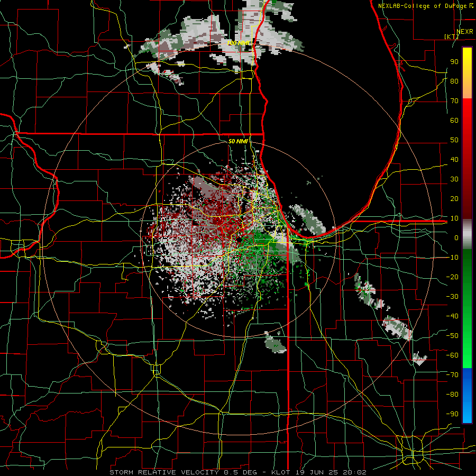Click the positive 40 scale value
The height and width of the screenshot is (476, 476).
click(x=454, y=159)
